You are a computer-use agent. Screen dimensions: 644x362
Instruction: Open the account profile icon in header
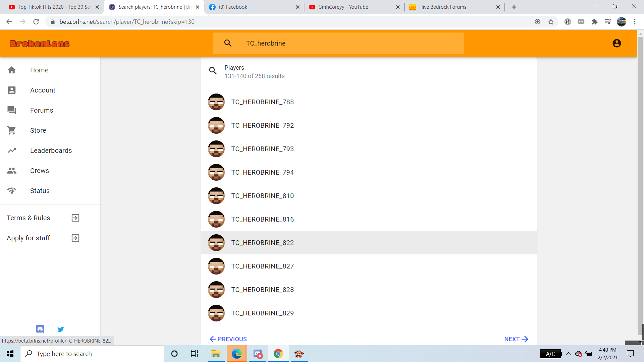616,43
